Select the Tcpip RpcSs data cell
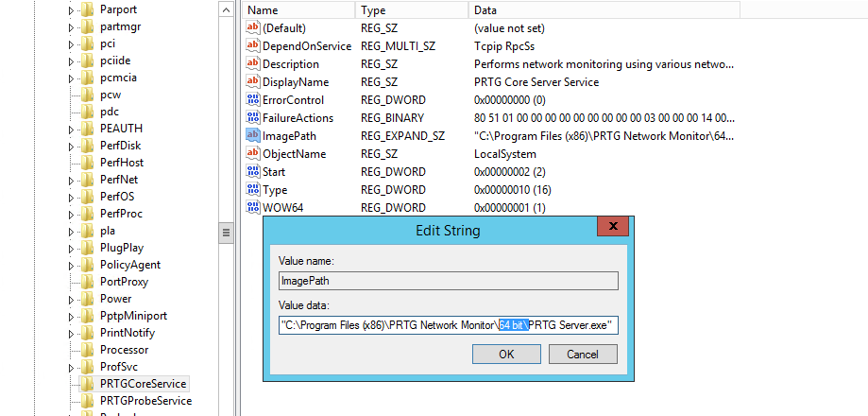The height and width of the screenshot is (416, 868). (504, 46)
